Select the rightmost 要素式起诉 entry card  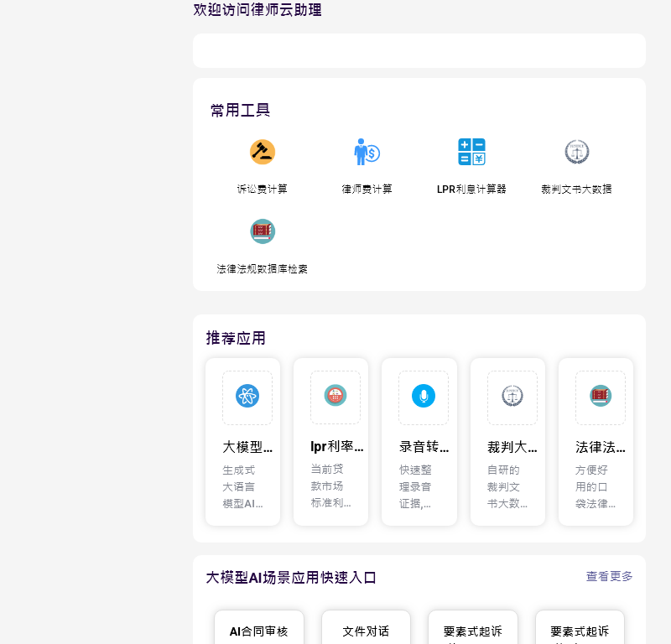tap(579, 631)
